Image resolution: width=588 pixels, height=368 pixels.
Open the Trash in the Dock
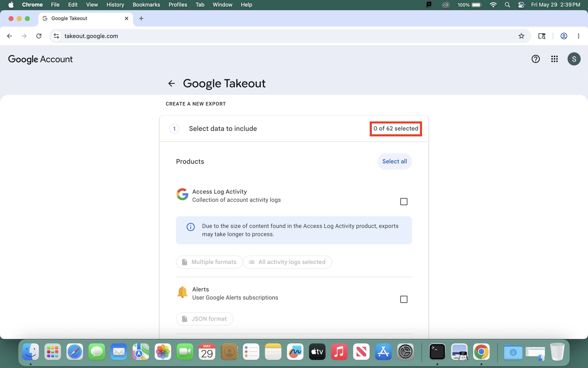pos(557,352)
